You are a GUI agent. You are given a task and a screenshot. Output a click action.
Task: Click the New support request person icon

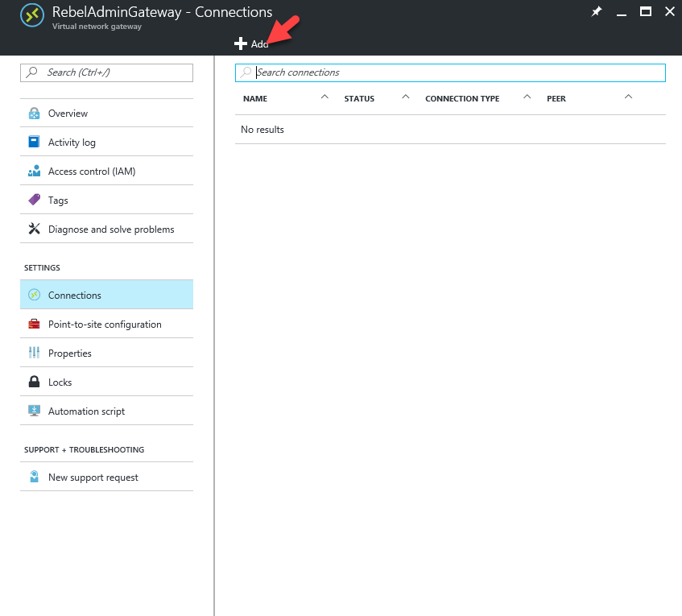[x=34, y=477]
